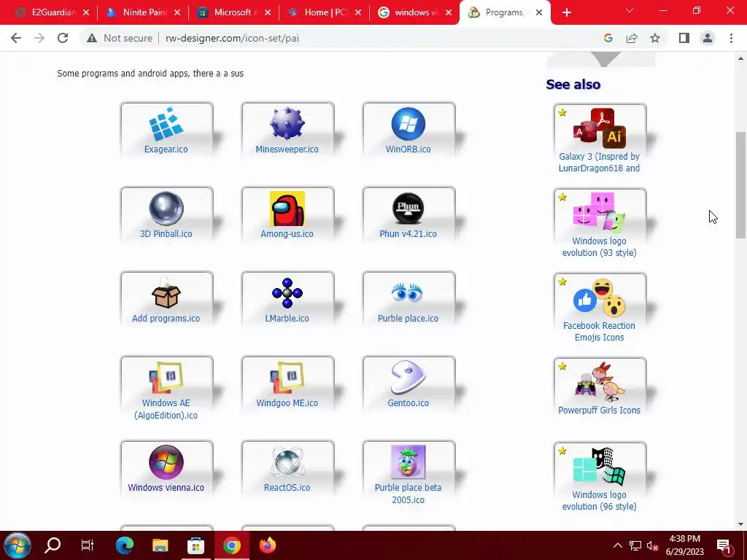
Task: Open the Phun v4.21.ico icon
Action: coord(409,209)
